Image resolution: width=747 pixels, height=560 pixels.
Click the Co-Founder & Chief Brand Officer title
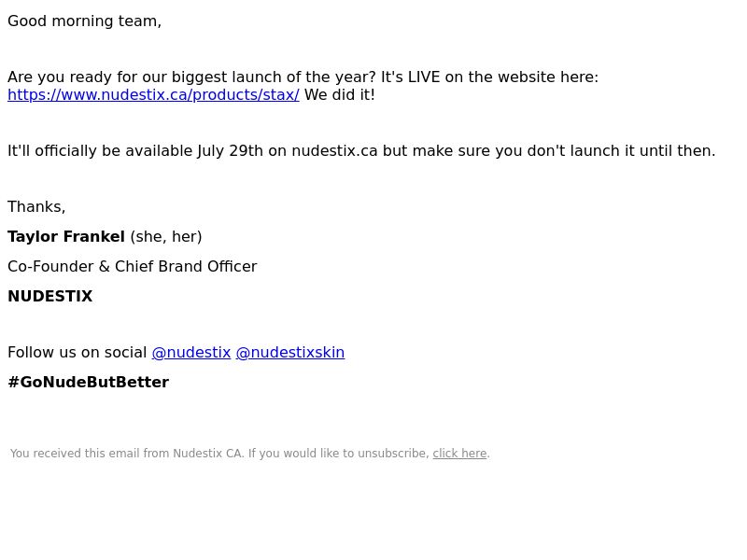(132, 267)
